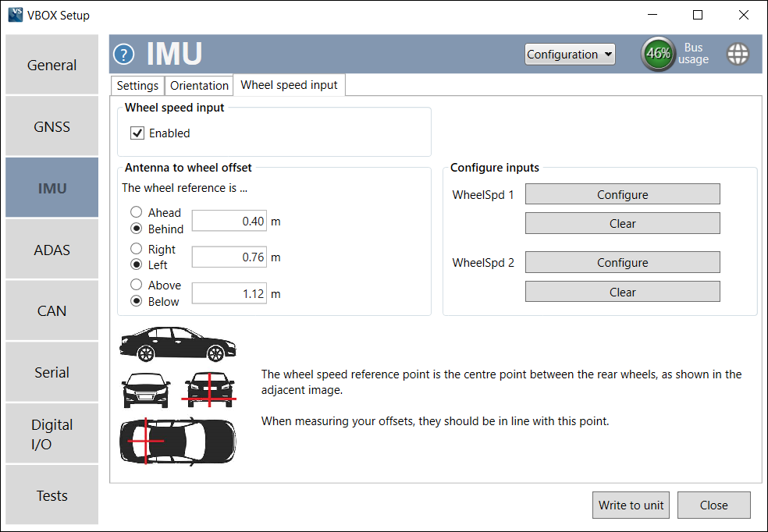
Task: Minimize the VBOX Setup window
Action: click(652, 15)
